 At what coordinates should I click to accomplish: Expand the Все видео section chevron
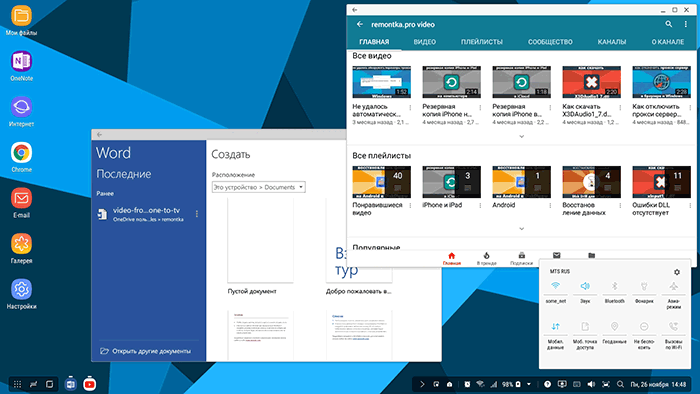click(x=521, y=137)
